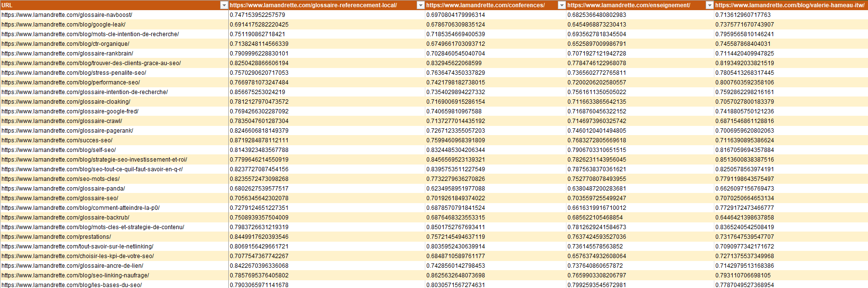This screenshot has height=288, width=868.
Task: Select the conferences header cell
Action: (x=496, y=5)
